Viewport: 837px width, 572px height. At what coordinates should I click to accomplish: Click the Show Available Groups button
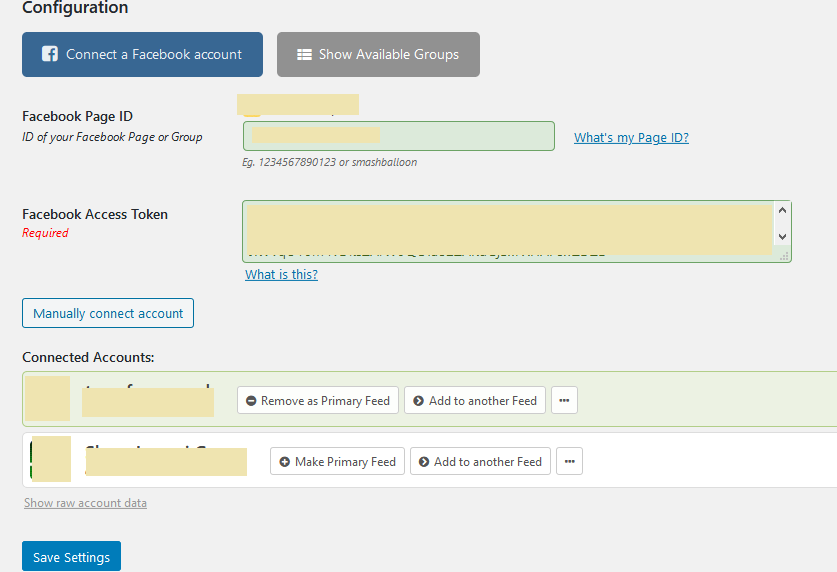378,55
